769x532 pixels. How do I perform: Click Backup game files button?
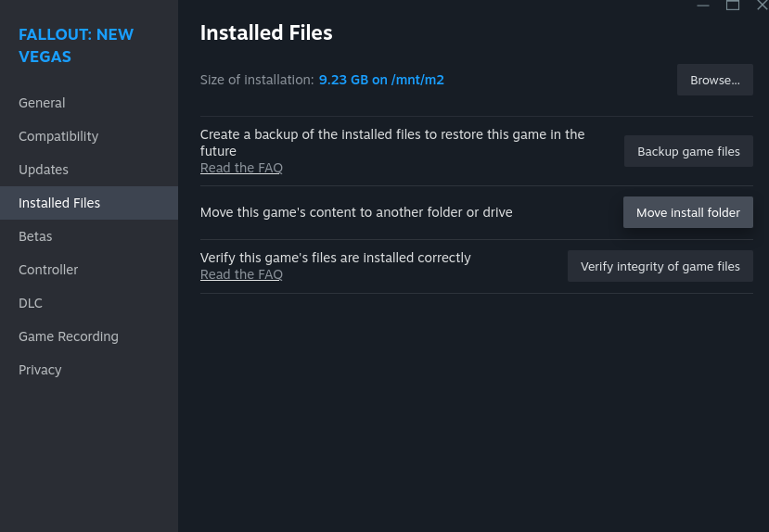click(x=688, y=151)
